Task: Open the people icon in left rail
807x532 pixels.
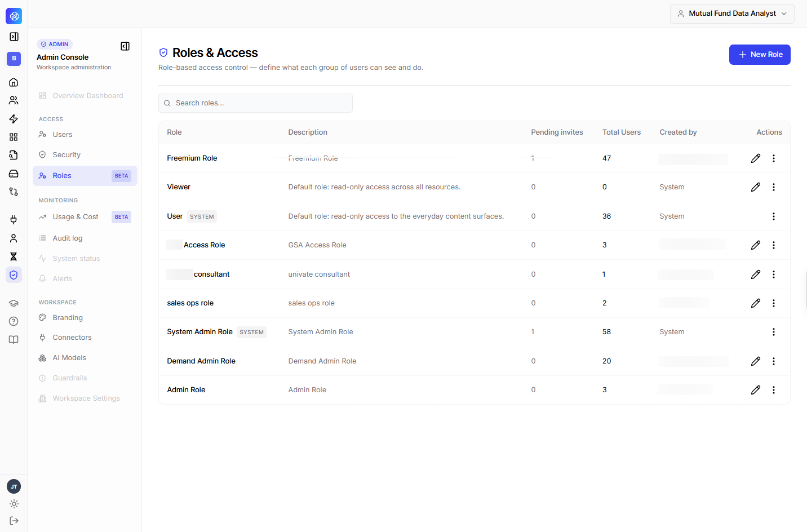Action: 14,100
